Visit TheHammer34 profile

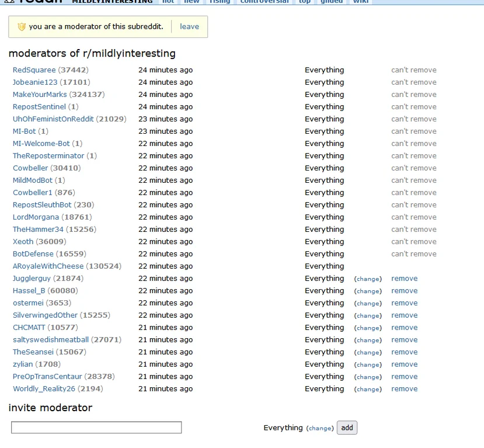(38, 230)
